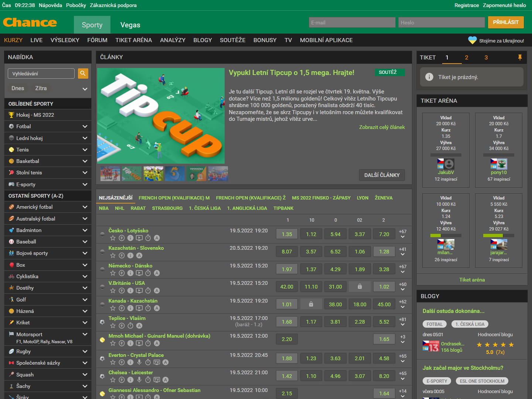Click stopwatch icon for Česko - Lotyšsko

(148, 238)
